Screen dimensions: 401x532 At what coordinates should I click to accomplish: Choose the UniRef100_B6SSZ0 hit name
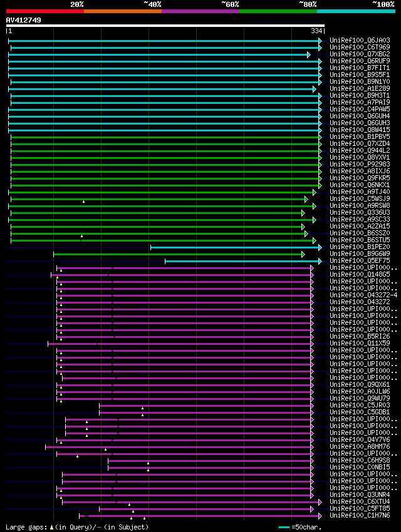[x=360, y=233]
